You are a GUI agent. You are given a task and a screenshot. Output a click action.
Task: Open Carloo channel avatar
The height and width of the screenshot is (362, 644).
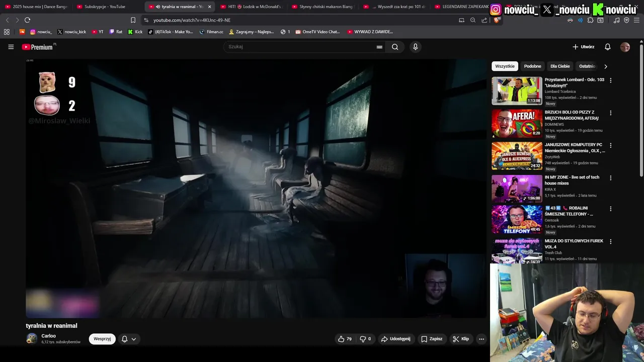(x=32, y=339)
